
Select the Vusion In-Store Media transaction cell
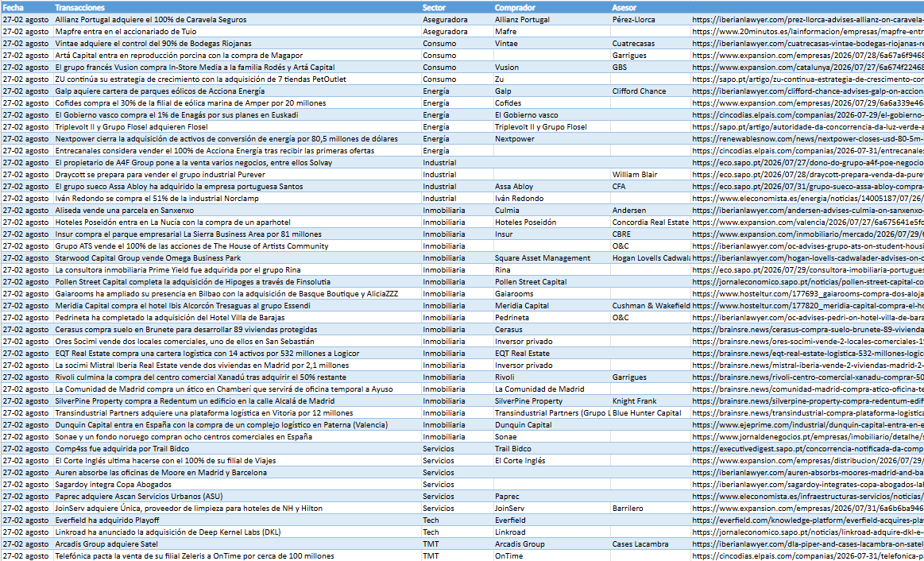click(237, 68)
